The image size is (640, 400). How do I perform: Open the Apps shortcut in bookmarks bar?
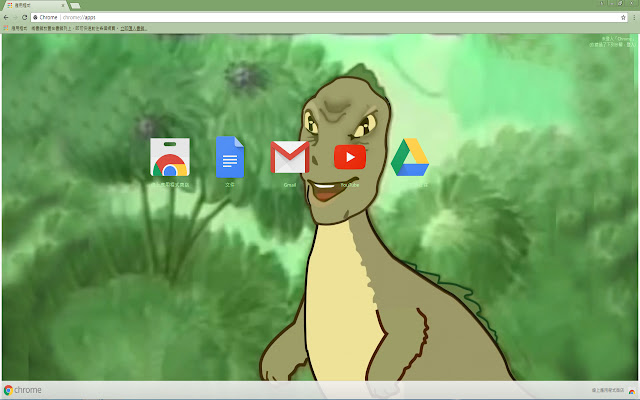pos(15,28)
